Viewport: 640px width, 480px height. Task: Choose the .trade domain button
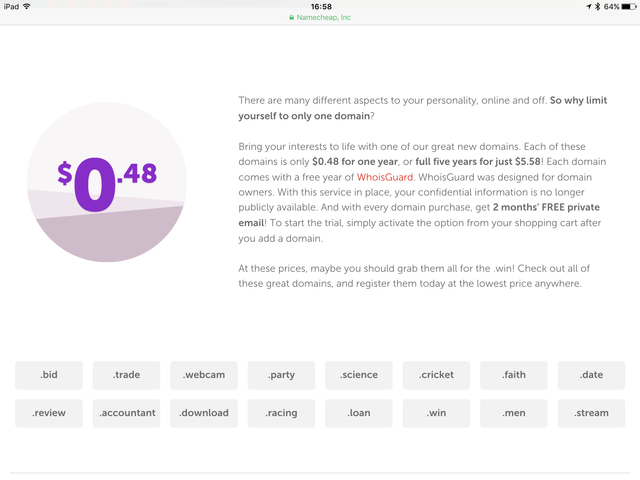[127, 375]
